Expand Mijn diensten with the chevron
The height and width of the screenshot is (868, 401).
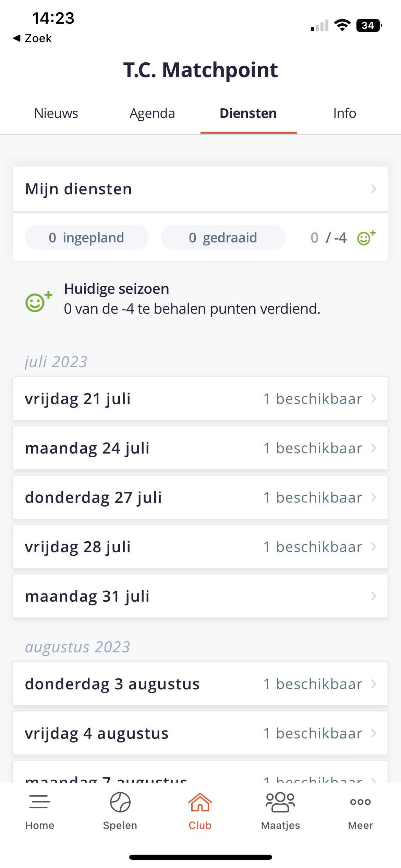pyautogui.click(x=374, y=189)
